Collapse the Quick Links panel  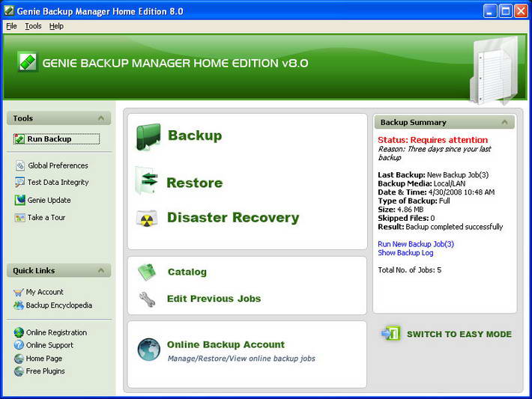click(x=100, y=270)
